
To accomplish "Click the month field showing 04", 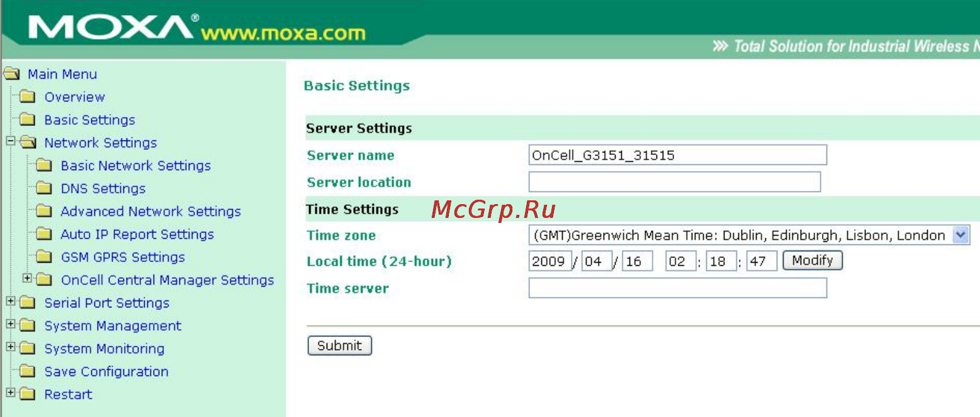I will [x=597, y=261].
